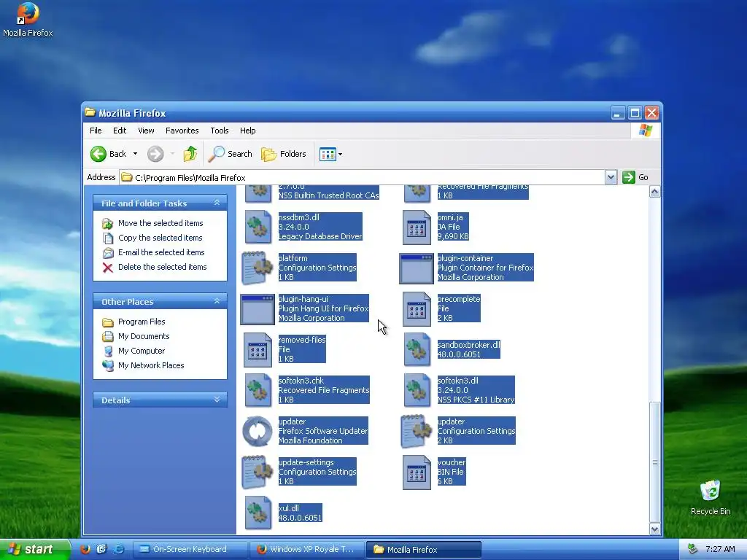Click Move the selected items
747x560 pixels.
pyautogui.click(x=160, y=223)
